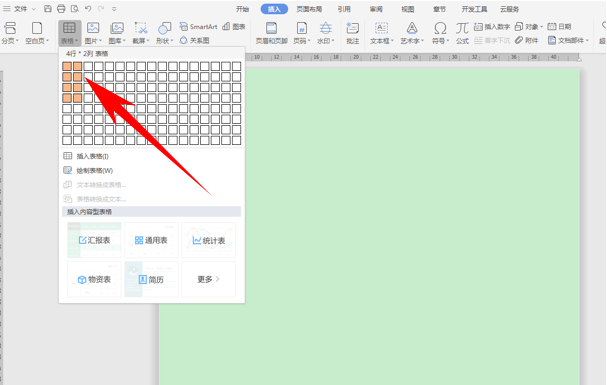Viewport: 607px width, 385px height.
Task: Insert 页码 page number
Action: click(x=302, y=33)
